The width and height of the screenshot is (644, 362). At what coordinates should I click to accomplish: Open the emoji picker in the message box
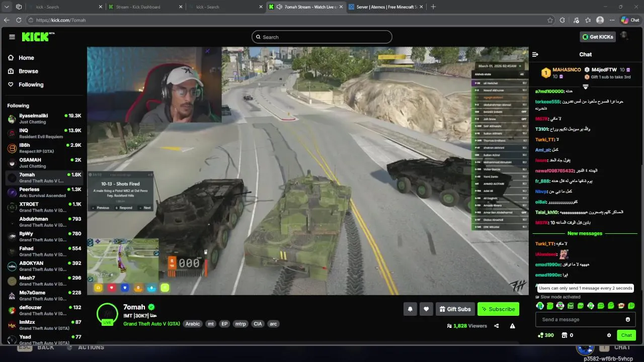point(627,320)
